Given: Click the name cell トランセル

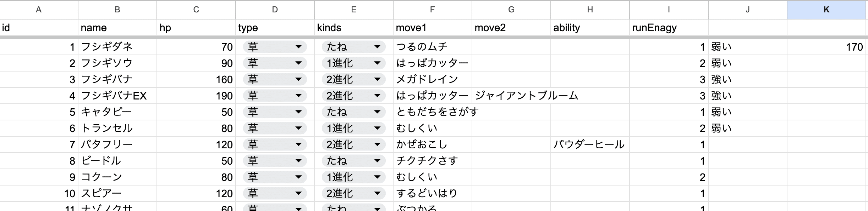Looking at the screenshot, I should [x=117, y=128].
